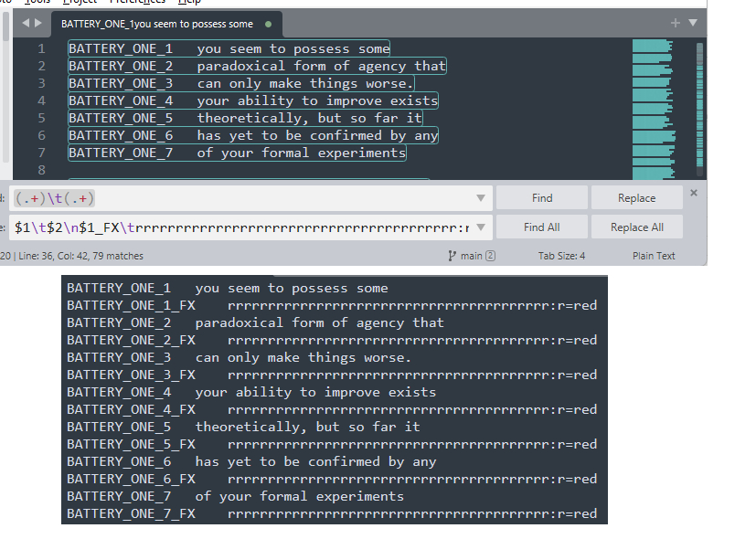756x560 pixels.
Task: Close the find and replace panel
Action: (x=693, y=193)
